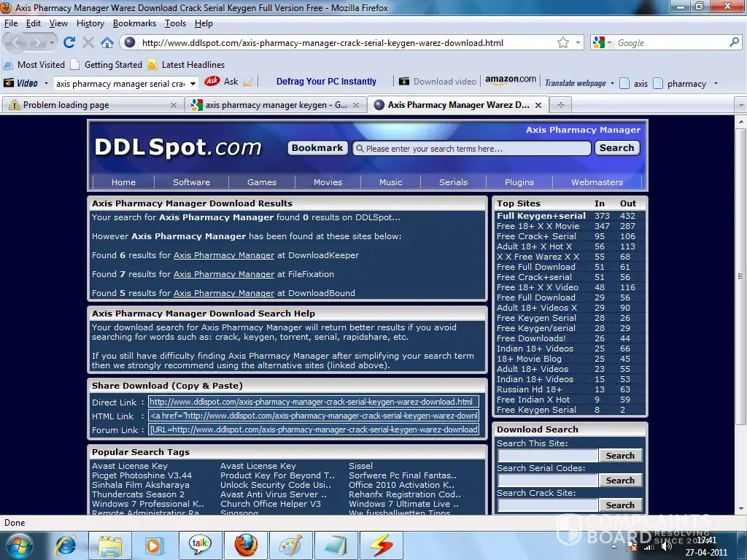The image size is (747, 560).
Task: Expand the Ask toolbar search suggestions dropdown
Action: [x=193, y=84]
